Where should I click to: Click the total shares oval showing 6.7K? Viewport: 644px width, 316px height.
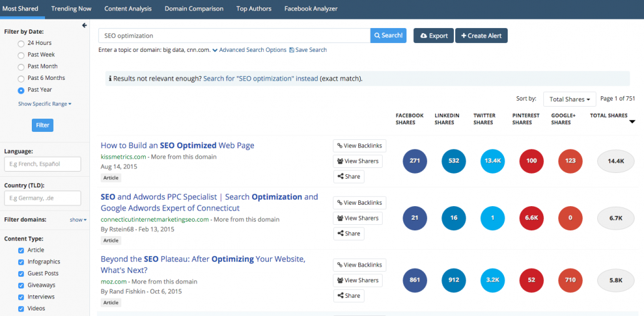[x=616, y=219]
